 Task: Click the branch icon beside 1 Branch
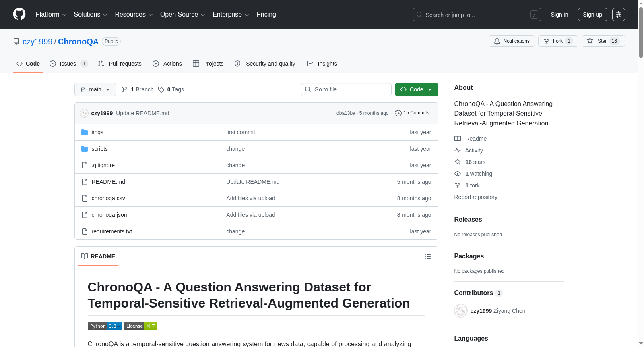coord(125,89)
